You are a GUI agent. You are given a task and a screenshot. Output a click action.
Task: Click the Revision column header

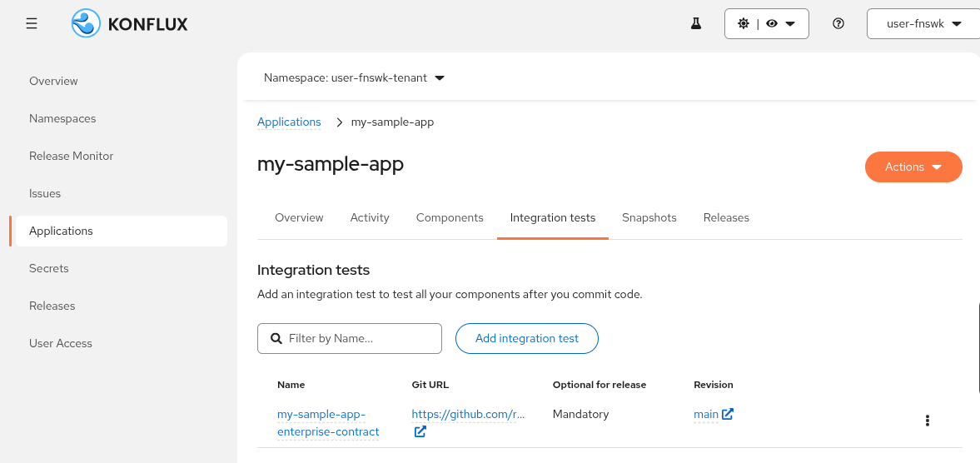(713, 385)
